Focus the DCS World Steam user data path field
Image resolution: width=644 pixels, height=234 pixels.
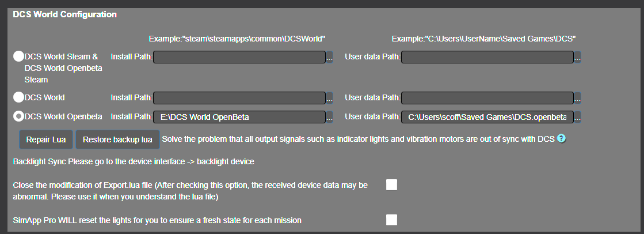pyautogui.click(x=487, y=57)
